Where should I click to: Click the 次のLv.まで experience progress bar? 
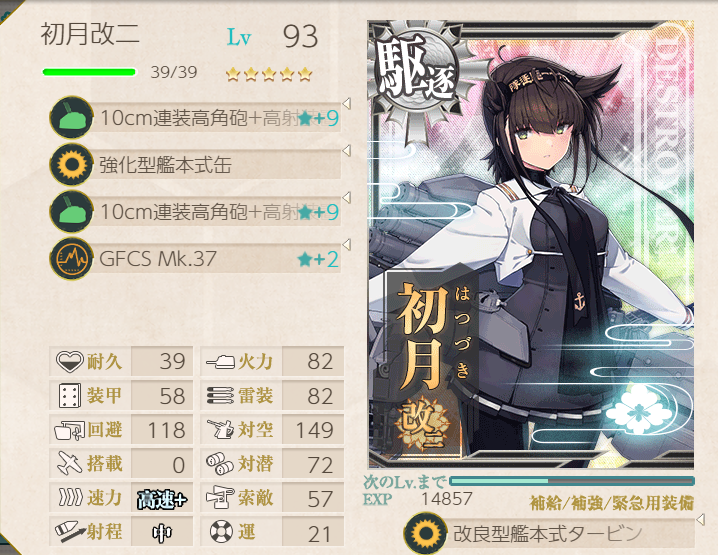pos(572,481)
